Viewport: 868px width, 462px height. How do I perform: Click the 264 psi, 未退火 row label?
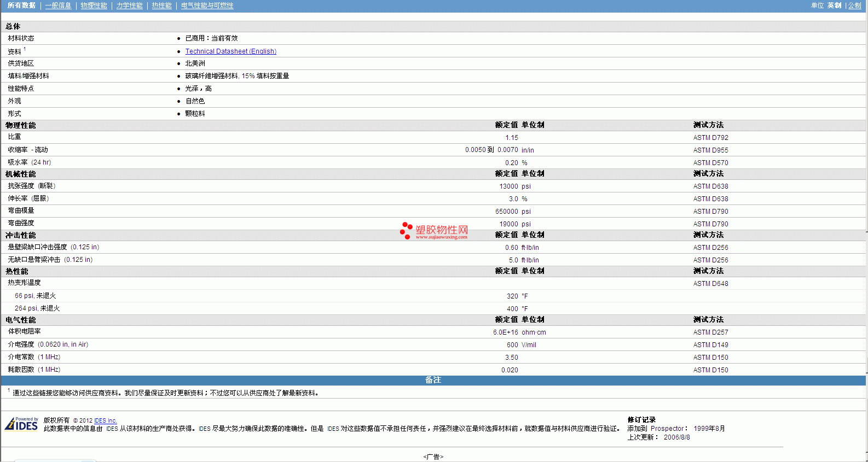tap(37, 308)
